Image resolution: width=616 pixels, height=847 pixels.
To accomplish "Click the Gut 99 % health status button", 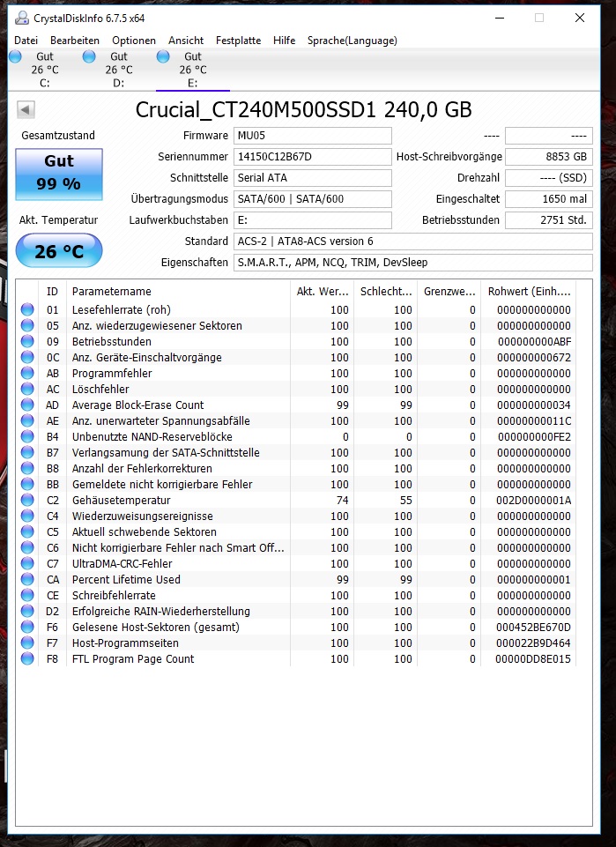I will point(59,175).
